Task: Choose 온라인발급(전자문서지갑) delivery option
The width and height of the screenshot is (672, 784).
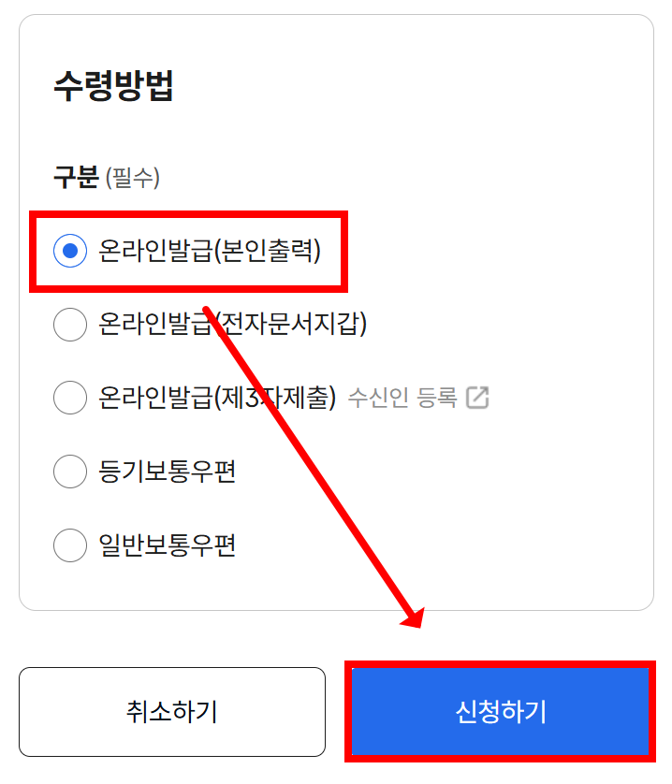Action: pos(70,325)
